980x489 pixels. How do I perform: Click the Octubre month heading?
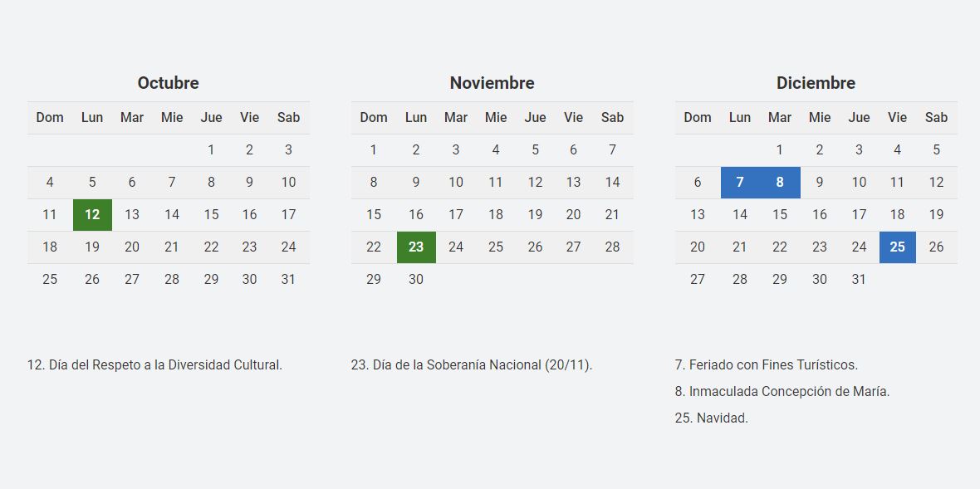tap(168, 83)
